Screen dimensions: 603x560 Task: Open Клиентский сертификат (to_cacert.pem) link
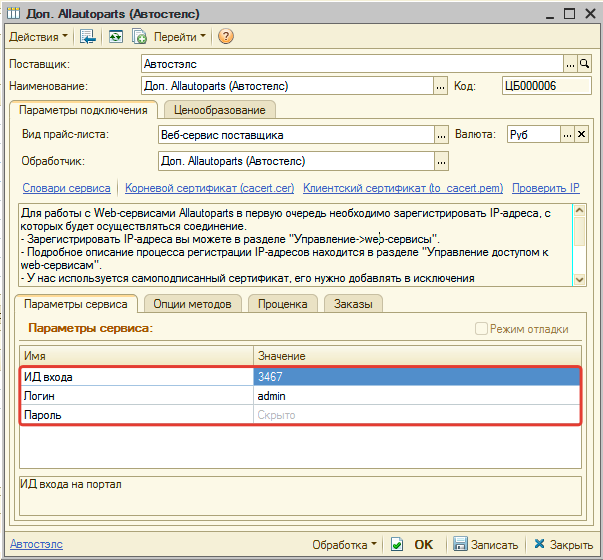pos(403,188)
